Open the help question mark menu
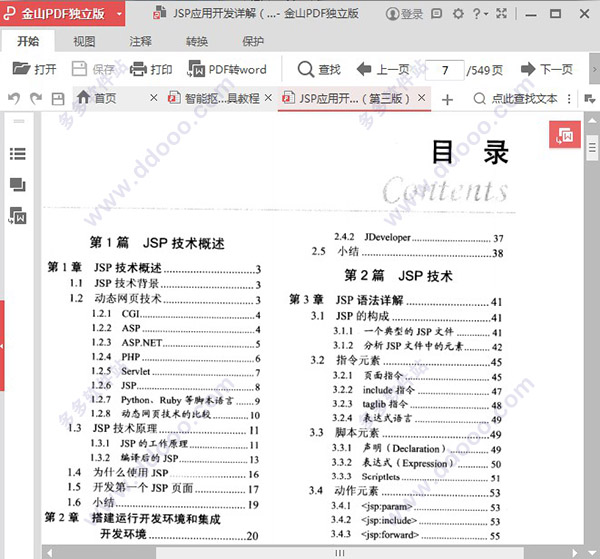Viewport: 600px width, 559px height. pos(480,14)
